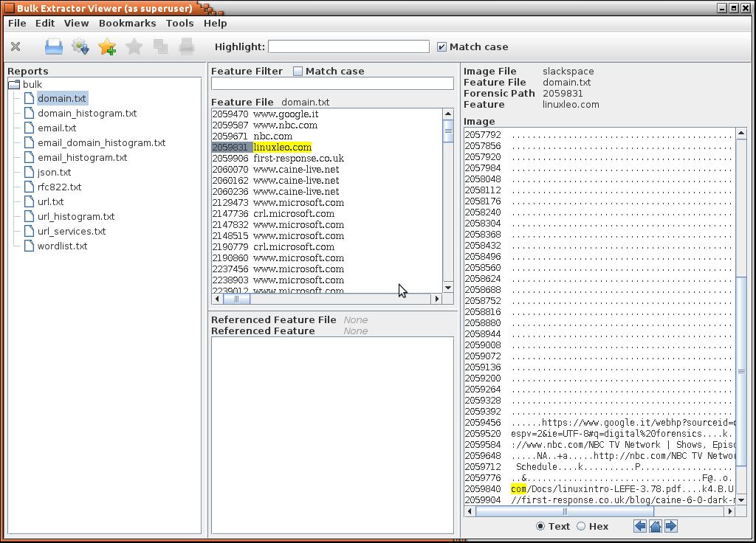Select feature row 2059587 www.nbc.com
The image size is (756, 543).
265,125
